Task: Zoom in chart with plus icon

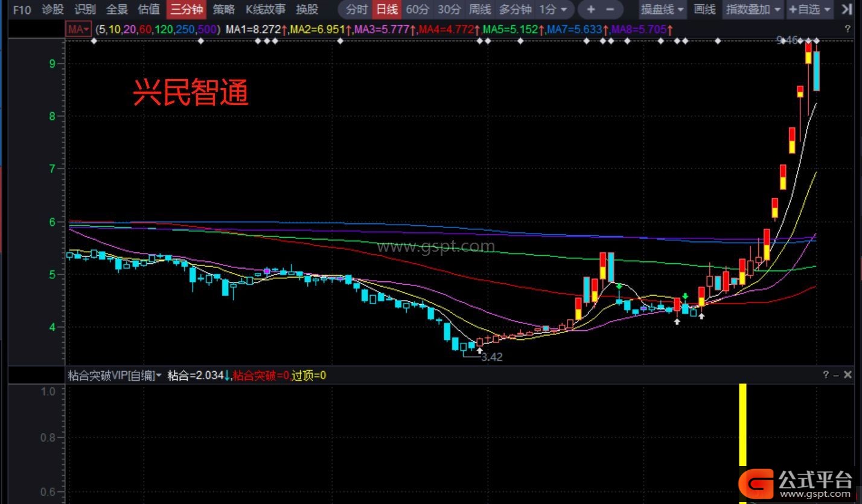Action: (590, 9)
